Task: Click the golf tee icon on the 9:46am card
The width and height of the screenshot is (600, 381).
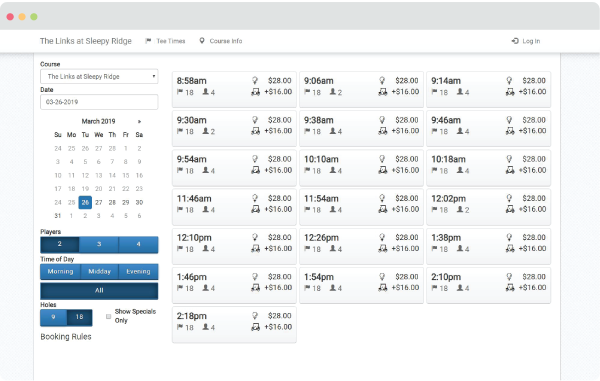Action: 509,120
